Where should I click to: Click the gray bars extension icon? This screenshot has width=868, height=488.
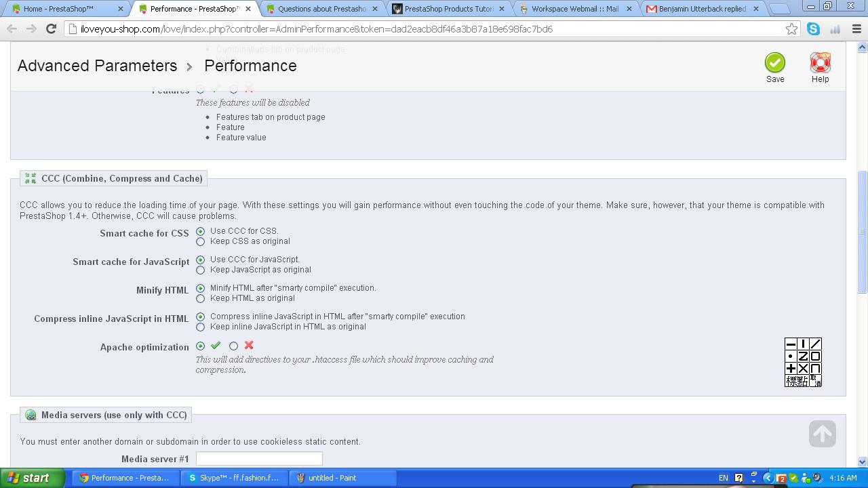(835, 29)
